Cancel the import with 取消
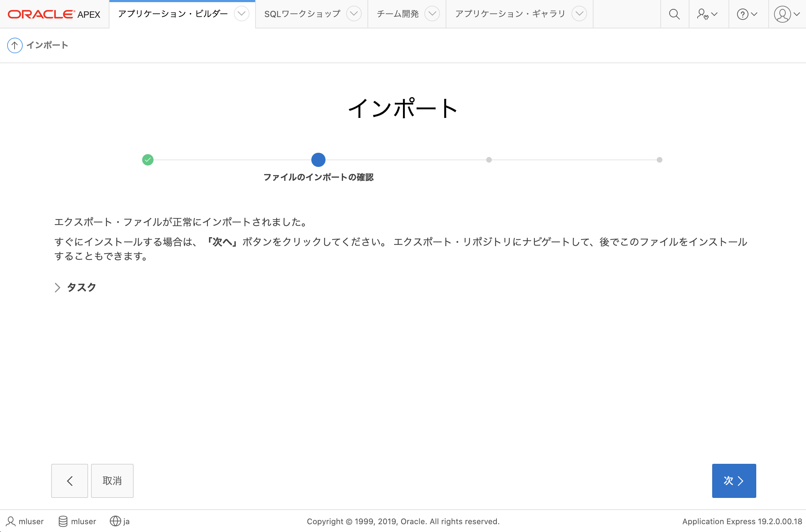806x532 pixels. coord(112,481)
